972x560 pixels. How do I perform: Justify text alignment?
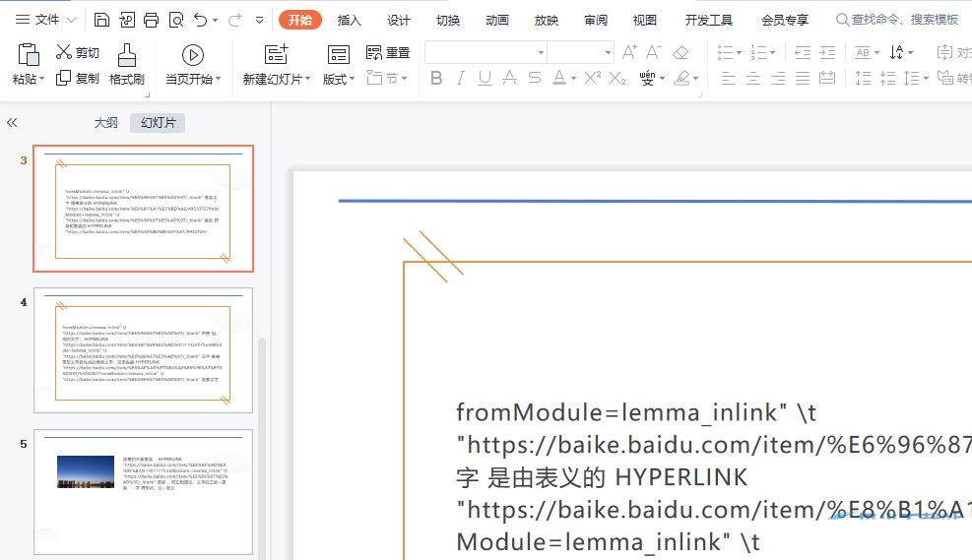point(803,78)
